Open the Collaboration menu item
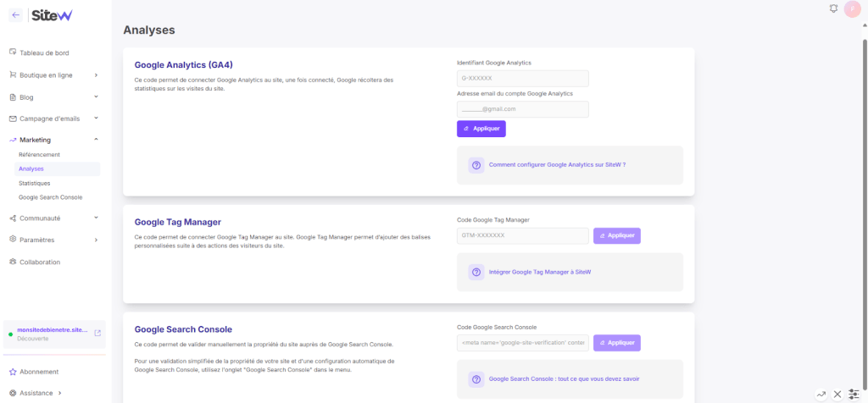 (x=40, y=262)
